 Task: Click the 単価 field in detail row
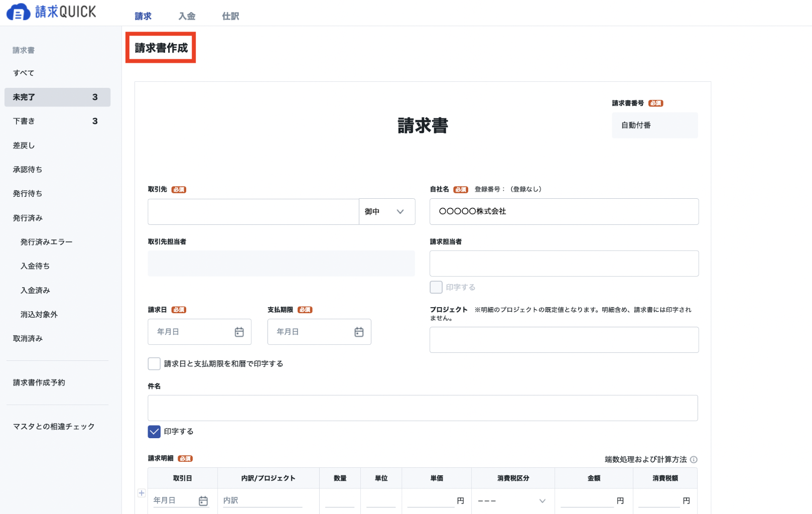click(431, 501)
